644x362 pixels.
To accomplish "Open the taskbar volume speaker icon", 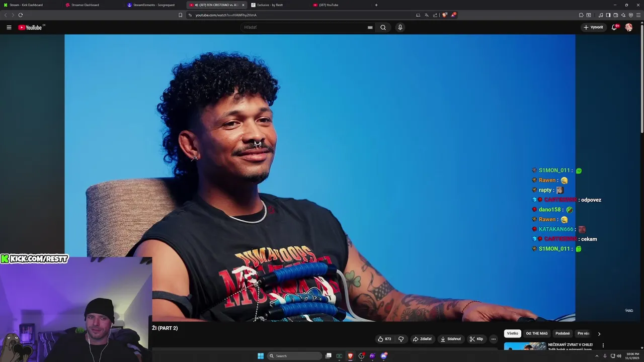I will click(619, 356).
